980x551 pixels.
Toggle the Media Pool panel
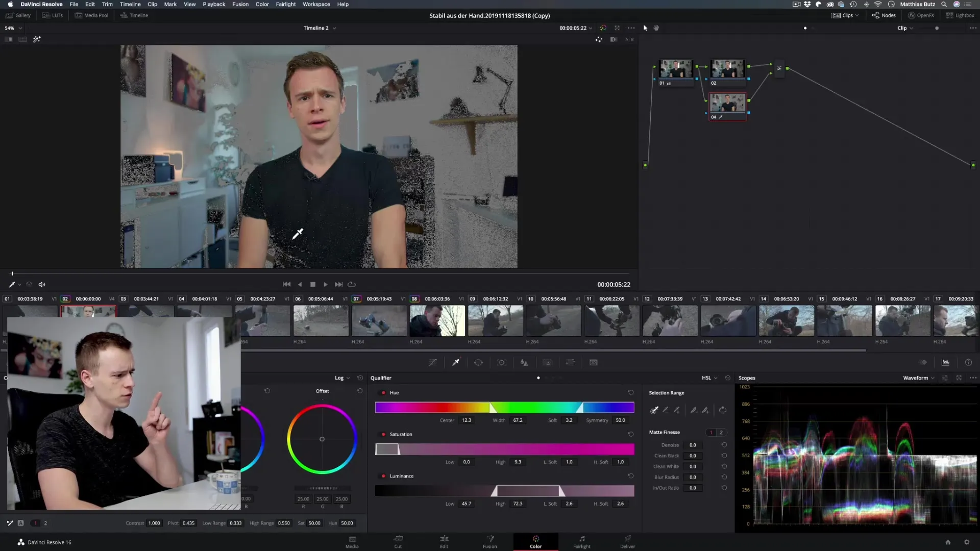tap(91, 15)
